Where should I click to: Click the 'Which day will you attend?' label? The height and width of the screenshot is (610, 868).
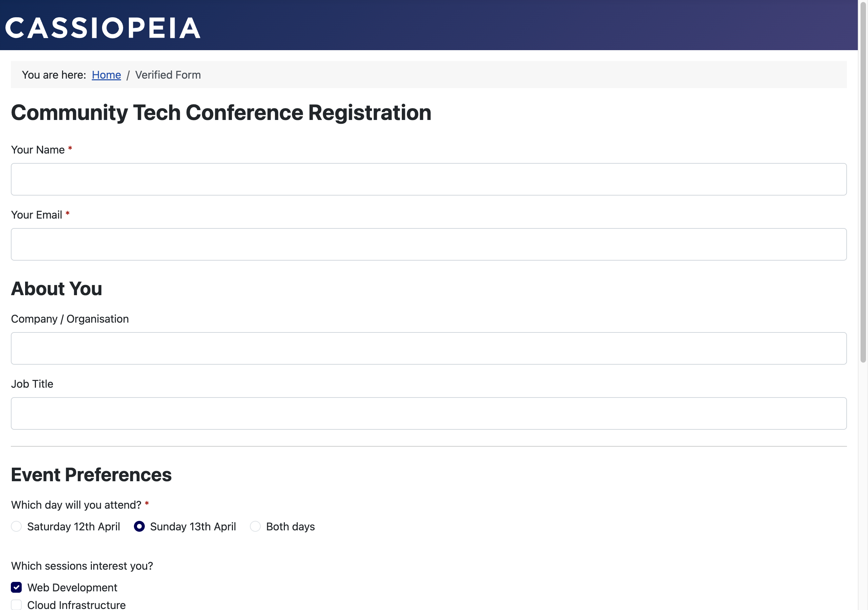76,505
